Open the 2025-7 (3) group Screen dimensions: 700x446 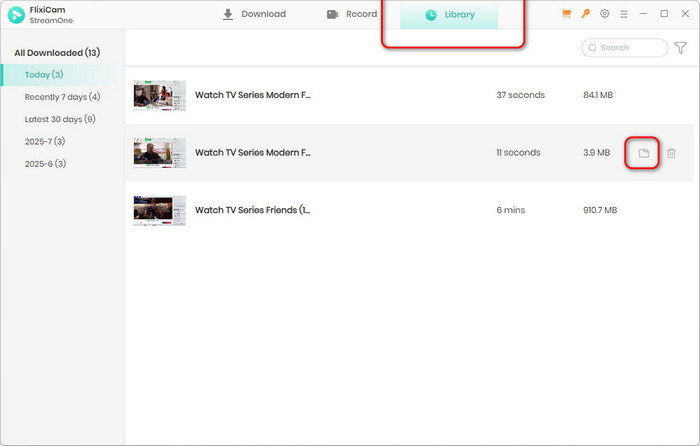(x=45, y=142)
